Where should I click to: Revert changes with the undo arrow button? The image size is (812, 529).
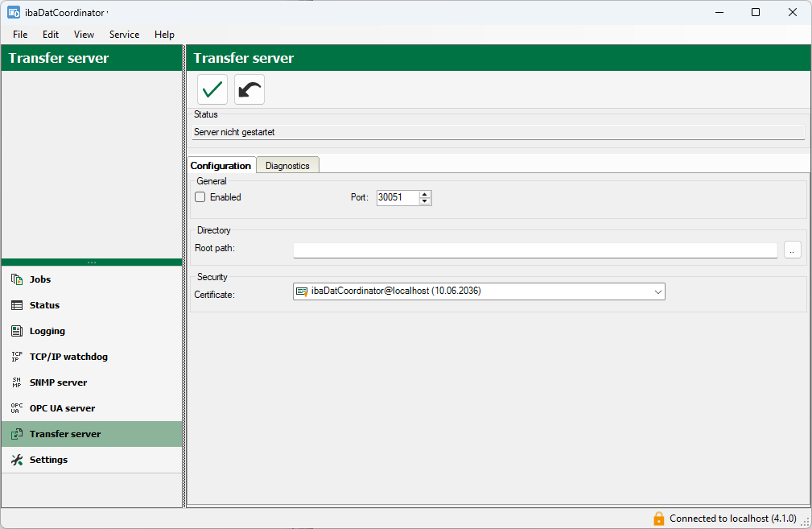(x=249, y=89)
